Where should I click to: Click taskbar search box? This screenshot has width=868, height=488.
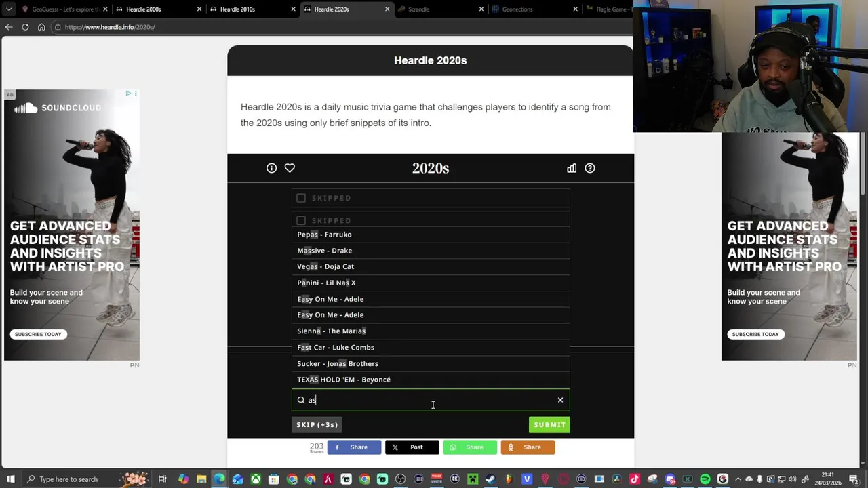coord(88,479)
